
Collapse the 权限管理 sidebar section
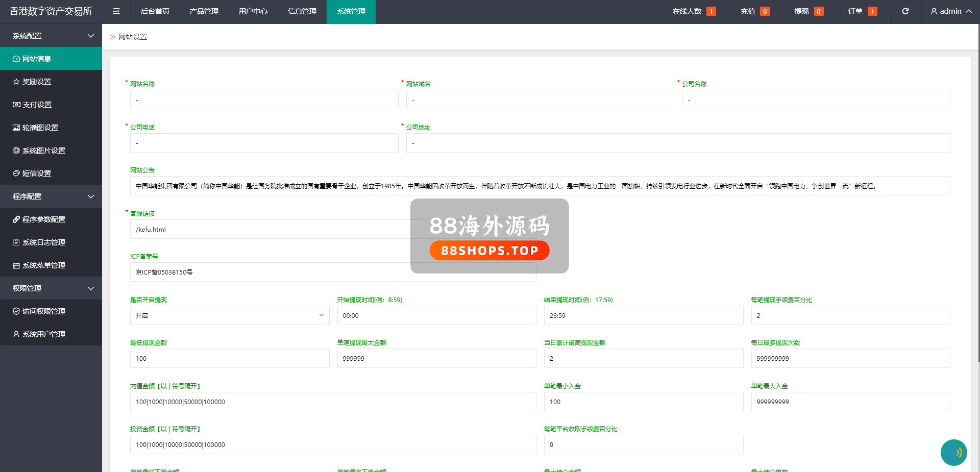(51, 288)
